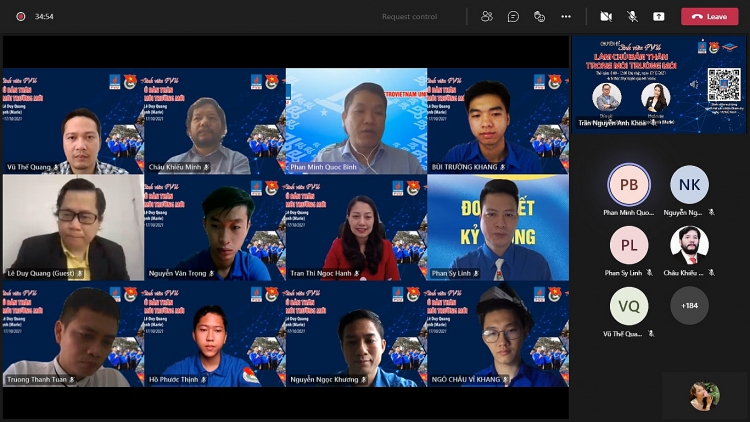
Task: Select the PB avatar for Phan Minh Quoc
Action: (x=629, y=185)
